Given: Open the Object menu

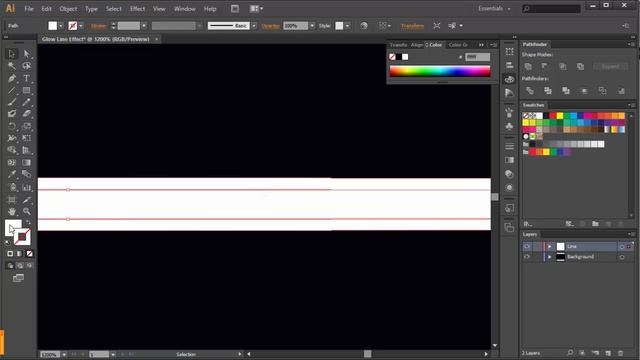Looking at the screenshot, I should [x=68, y=9].
